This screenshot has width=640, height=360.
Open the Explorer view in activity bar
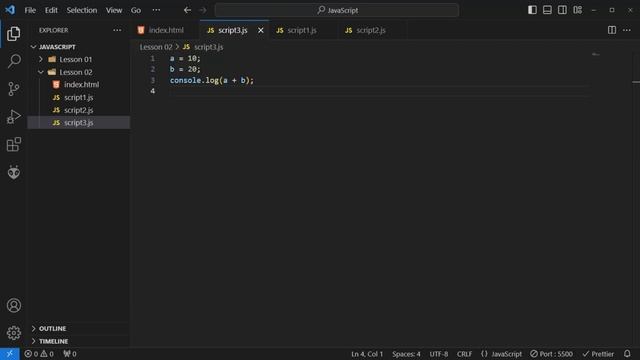click(x=13, y=34)
